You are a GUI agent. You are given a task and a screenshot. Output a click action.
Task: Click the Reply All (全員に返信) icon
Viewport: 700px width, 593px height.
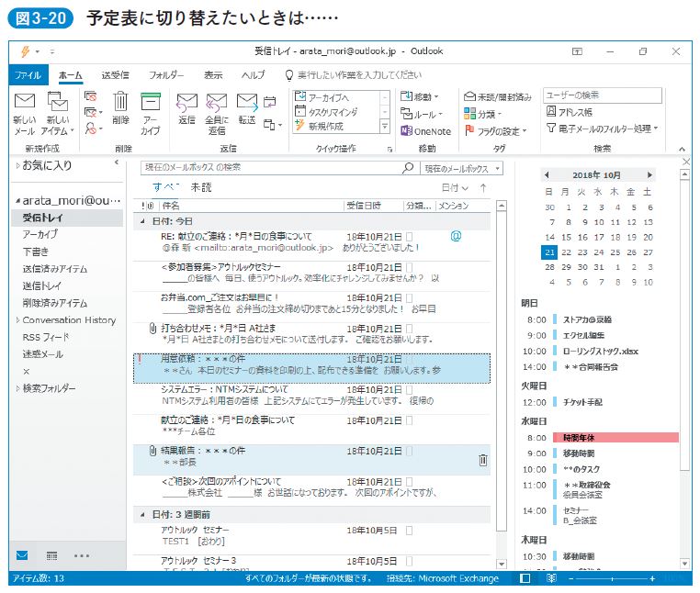[x=217, y=102]
